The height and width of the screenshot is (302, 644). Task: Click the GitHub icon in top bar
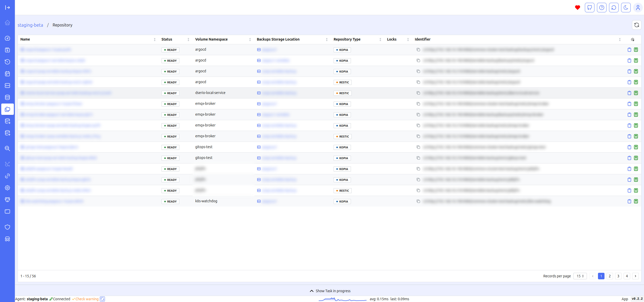coord(589,8)
